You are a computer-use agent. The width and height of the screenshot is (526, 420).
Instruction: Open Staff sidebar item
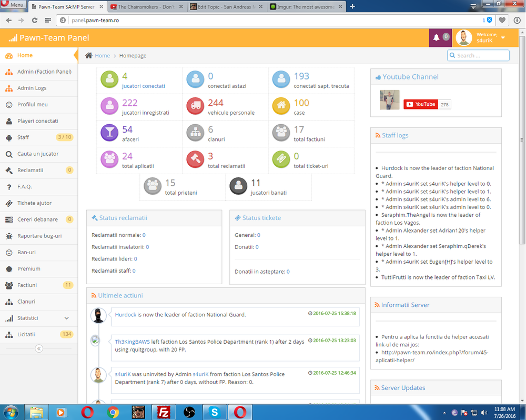[x=39, y=137]
